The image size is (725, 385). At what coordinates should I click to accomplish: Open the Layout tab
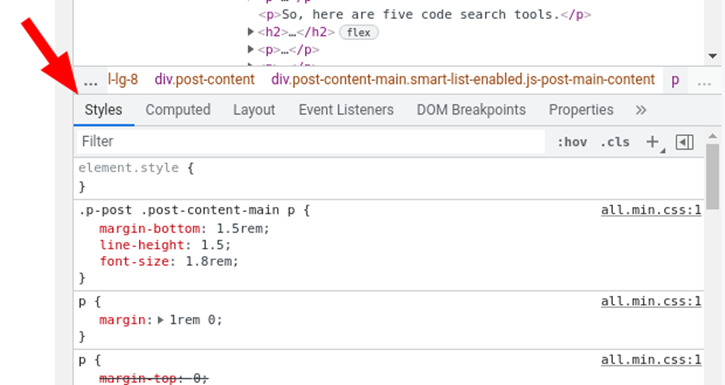pyautogui.click(x=254, y=110)
